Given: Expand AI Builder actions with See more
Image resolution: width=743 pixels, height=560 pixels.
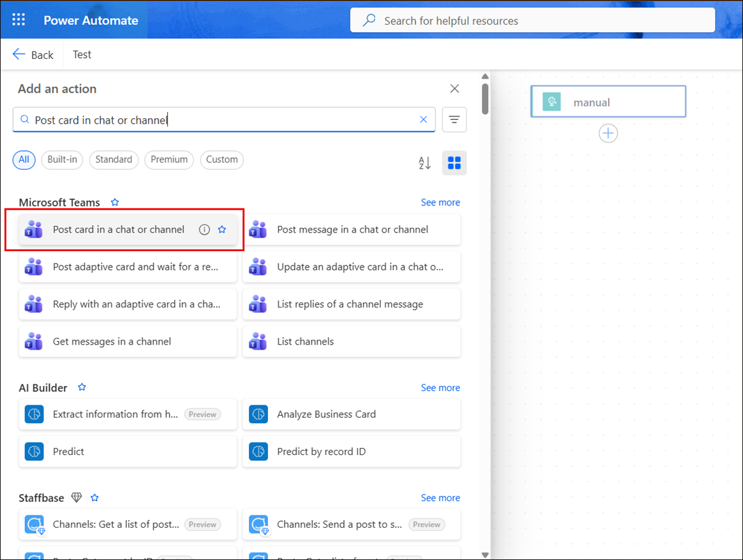Looking at the screenshot, I should [x=440, y=388].
